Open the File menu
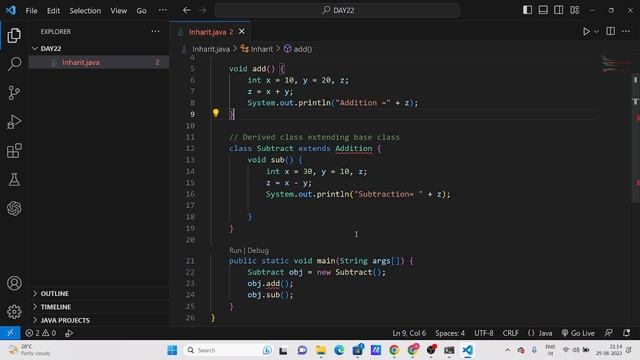The width and height of the screenshot is (640, 360). 31,11
